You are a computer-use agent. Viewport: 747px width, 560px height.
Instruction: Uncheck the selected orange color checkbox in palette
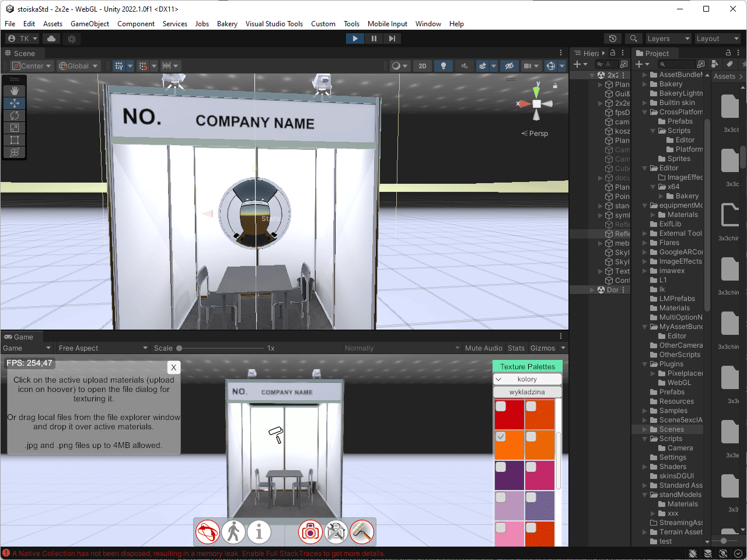click(500, 437)
